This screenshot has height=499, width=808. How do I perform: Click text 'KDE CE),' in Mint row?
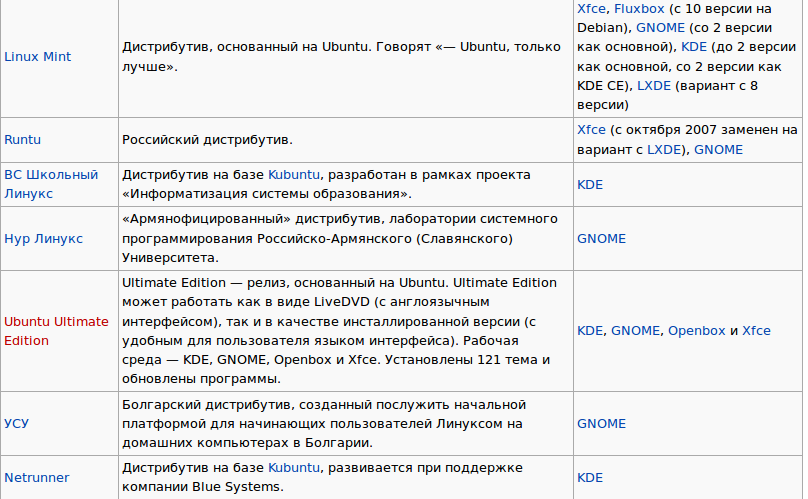[x=605, y=86]
